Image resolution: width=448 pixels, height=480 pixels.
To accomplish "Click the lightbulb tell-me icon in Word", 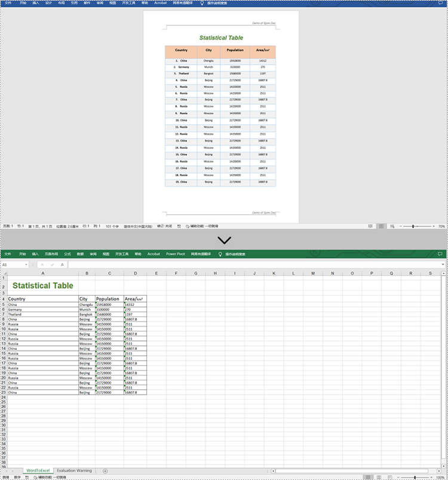I will coord(202,3).
